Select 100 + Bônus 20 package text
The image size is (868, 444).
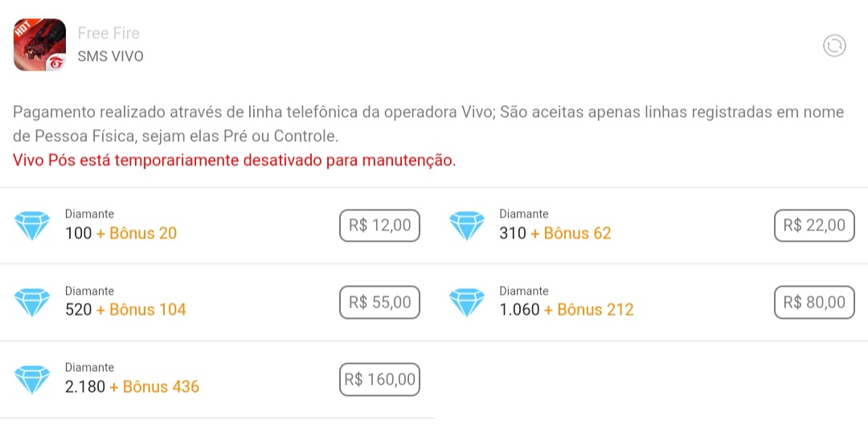coord(121,234)
